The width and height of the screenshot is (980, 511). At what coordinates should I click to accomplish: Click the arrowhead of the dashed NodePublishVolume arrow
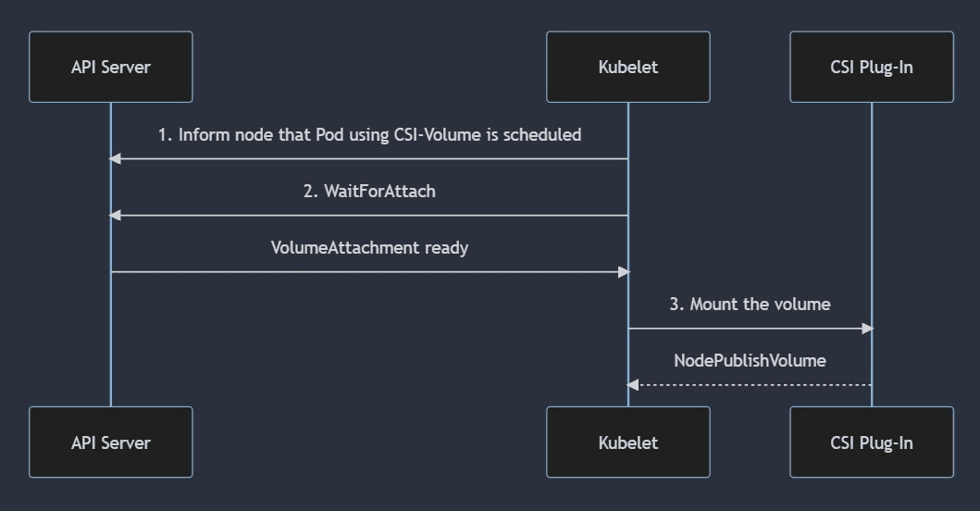coord(633,384)
